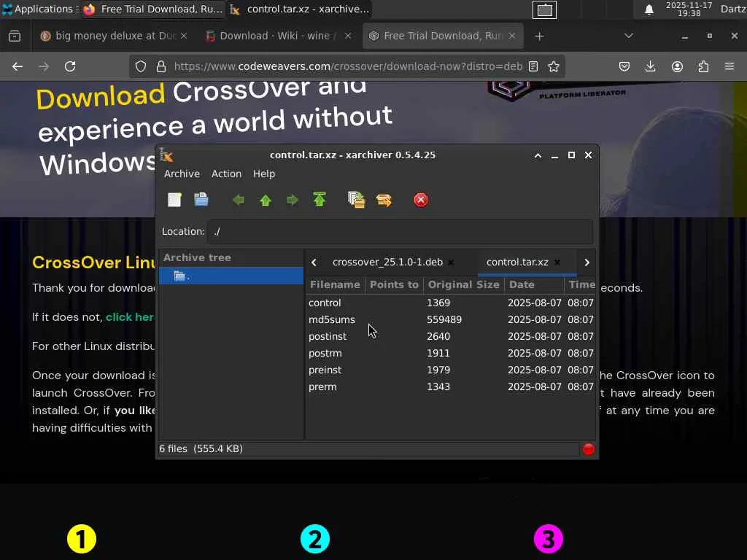The height and width of the screenshot is (560, 747).
Task: Open the Applications menu in the top panel
Action: (39, 9)
